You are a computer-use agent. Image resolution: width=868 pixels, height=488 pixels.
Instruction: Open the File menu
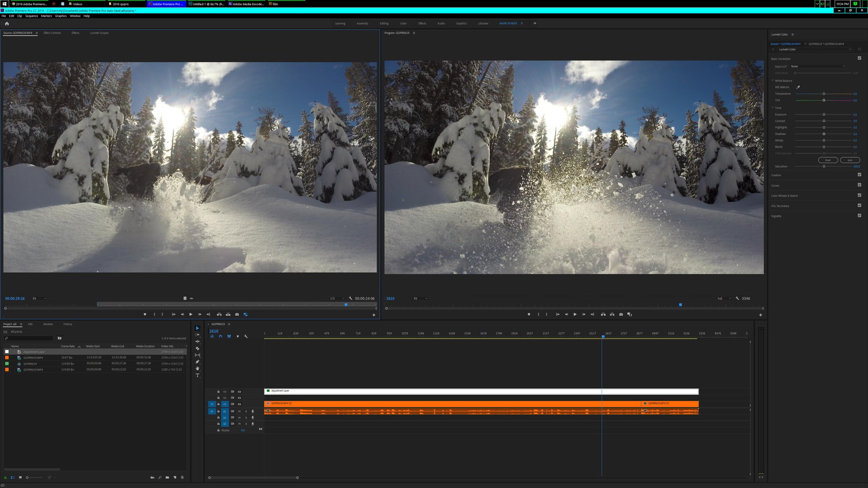3,16
